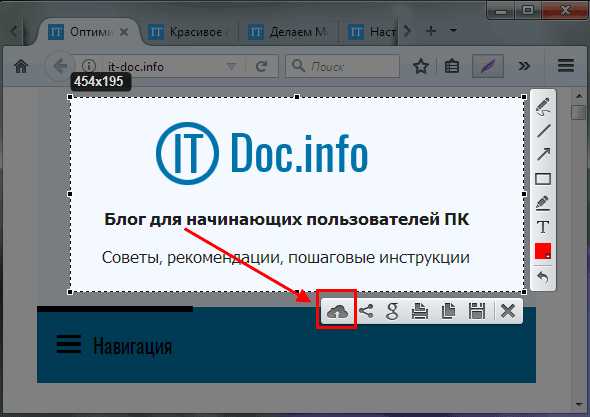The height and width of the screenshot is (417, 590).
Task: Select the Pen freehand drawing tool
Action: pyautogui.click(x=543, y=107)
